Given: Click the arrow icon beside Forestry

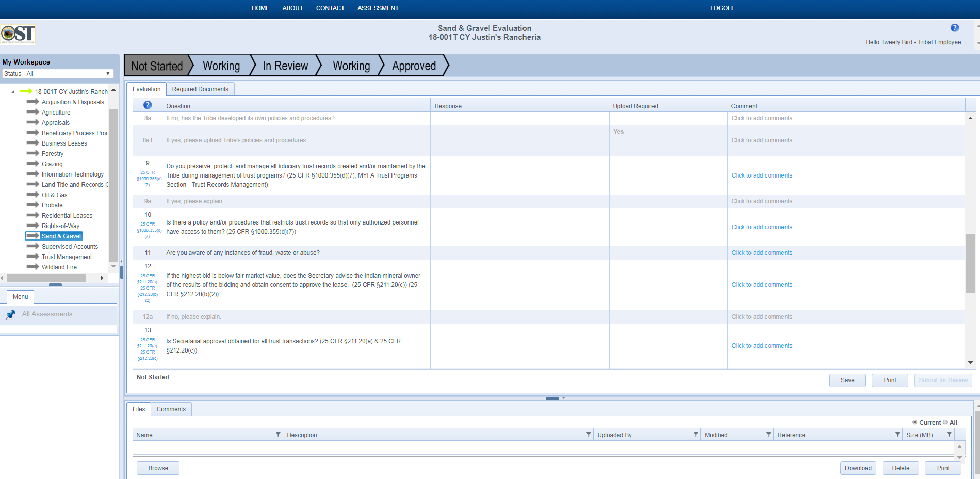Looking at the screenshot, I should tap(33, 153).
